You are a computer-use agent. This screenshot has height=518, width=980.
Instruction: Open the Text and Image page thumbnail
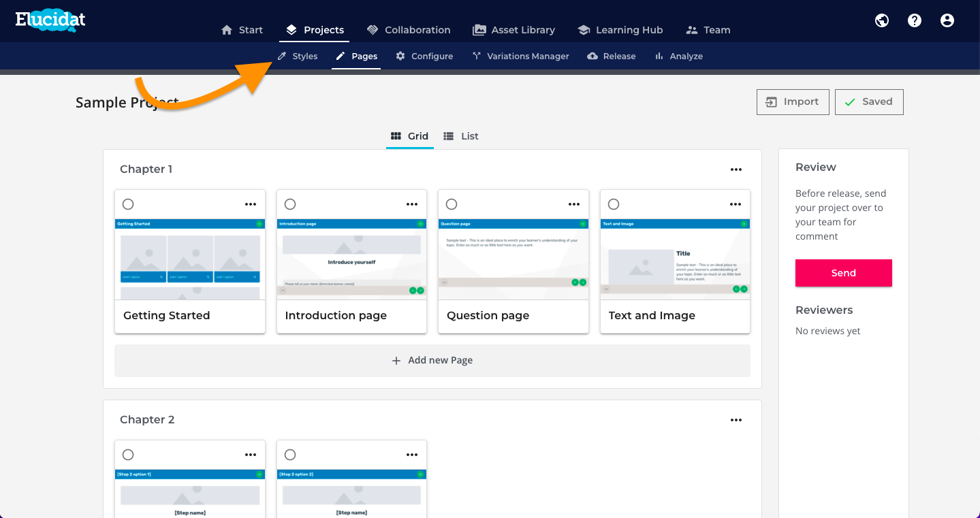pos(675,259)
